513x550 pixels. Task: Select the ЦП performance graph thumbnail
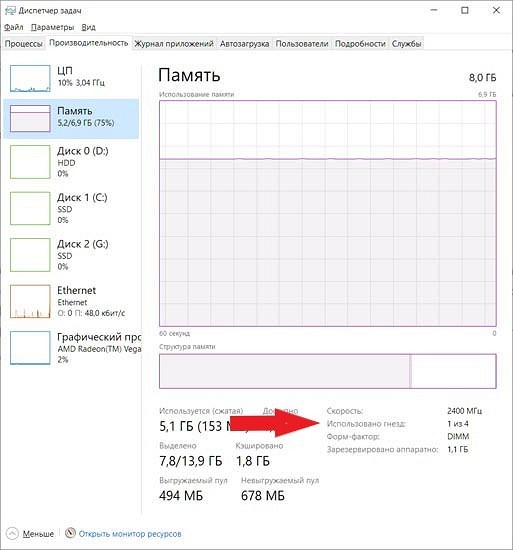point(30,79)
